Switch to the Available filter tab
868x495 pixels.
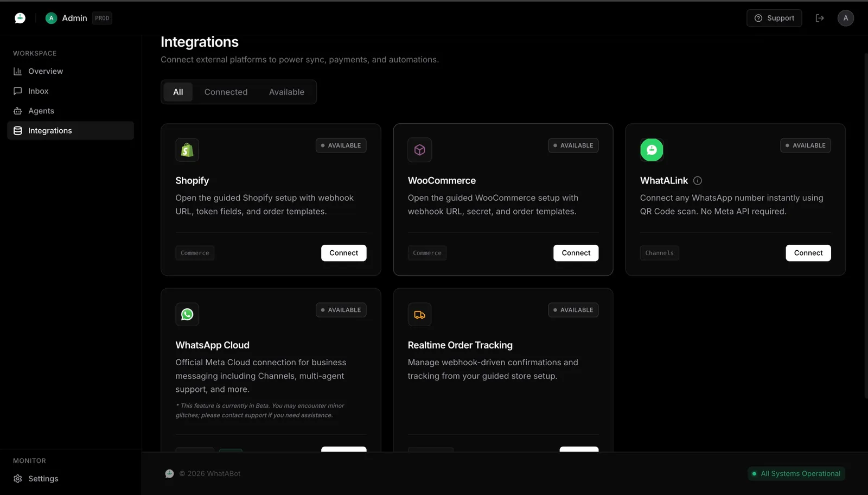click(286, 92)
